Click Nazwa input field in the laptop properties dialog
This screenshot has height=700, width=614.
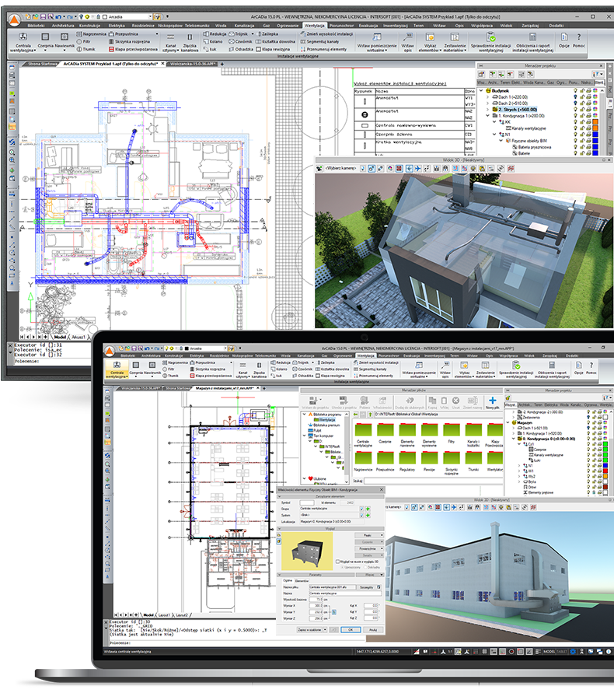click(345, 593)
